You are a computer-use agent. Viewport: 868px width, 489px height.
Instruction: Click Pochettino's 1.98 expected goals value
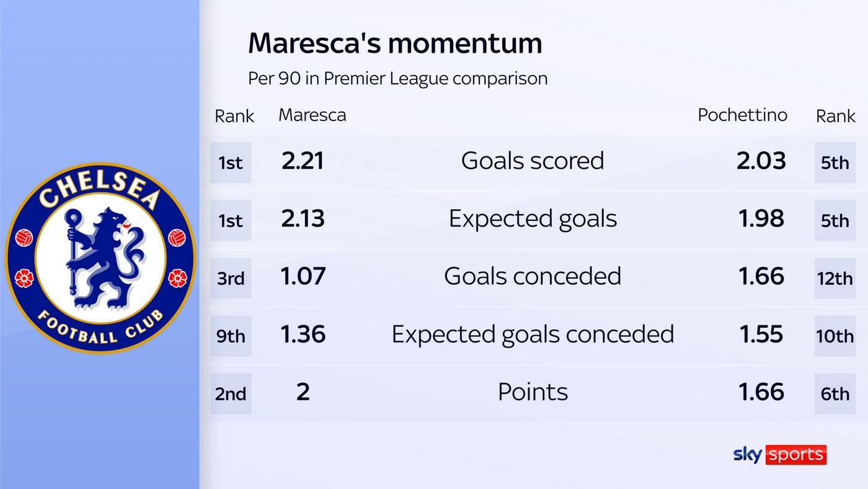(762, 219)
